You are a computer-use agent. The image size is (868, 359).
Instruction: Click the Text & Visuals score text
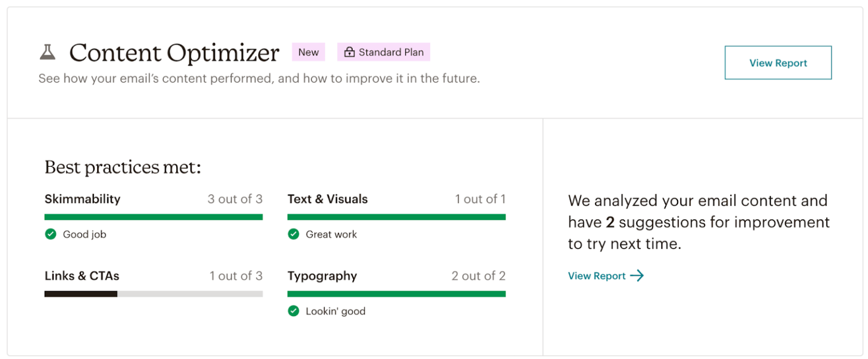pos(481,199)
